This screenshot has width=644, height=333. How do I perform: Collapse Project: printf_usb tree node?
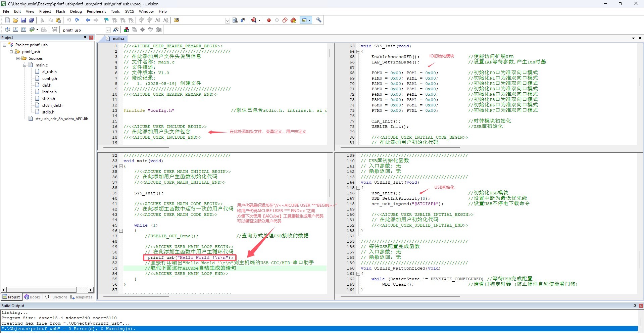[5, 45]
